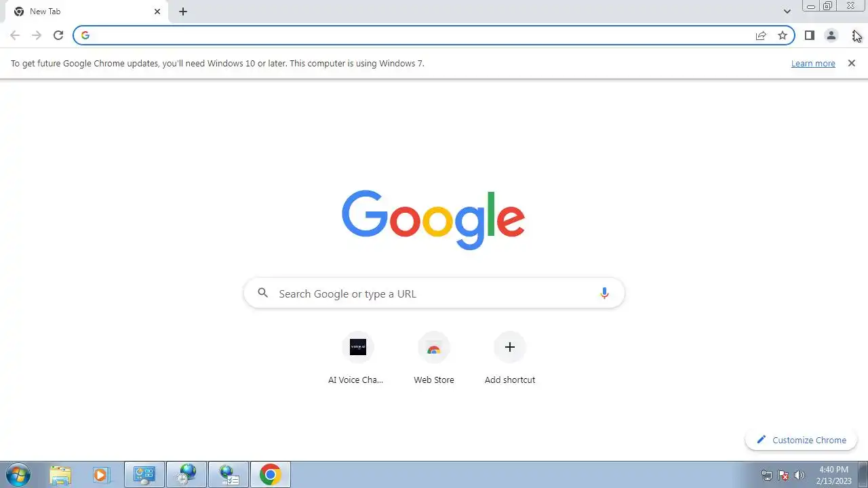
Task: Add a new shortcut tile
Action: pyautogui.click(x=510, y=359)
